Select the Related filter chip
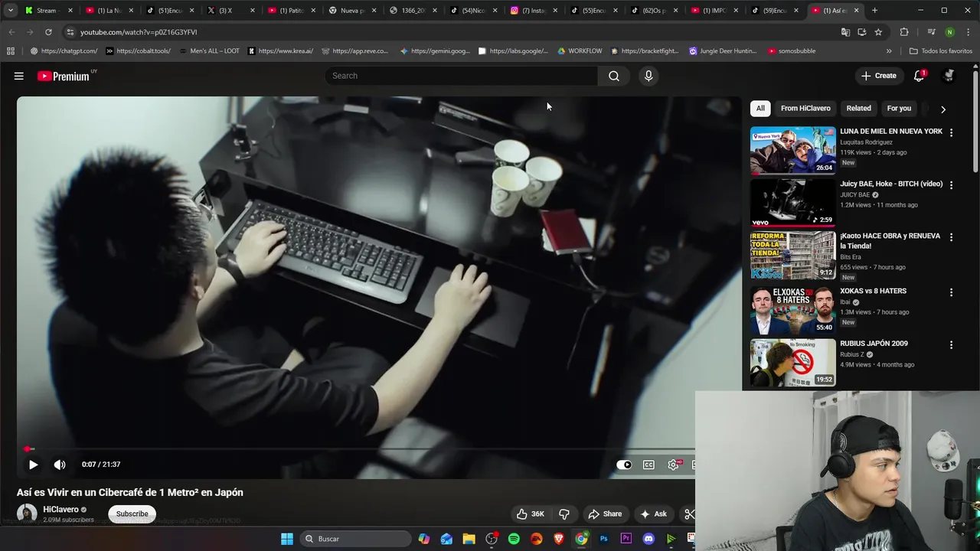The height and width of the screenshot is (551, 980). [858, 109]
